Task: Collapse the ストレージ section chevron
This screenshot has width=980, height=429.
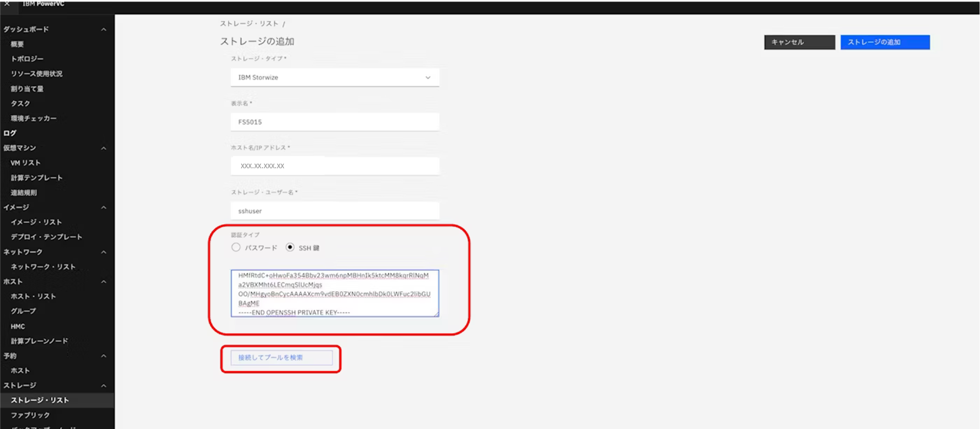Action: [x=103, y=386]
